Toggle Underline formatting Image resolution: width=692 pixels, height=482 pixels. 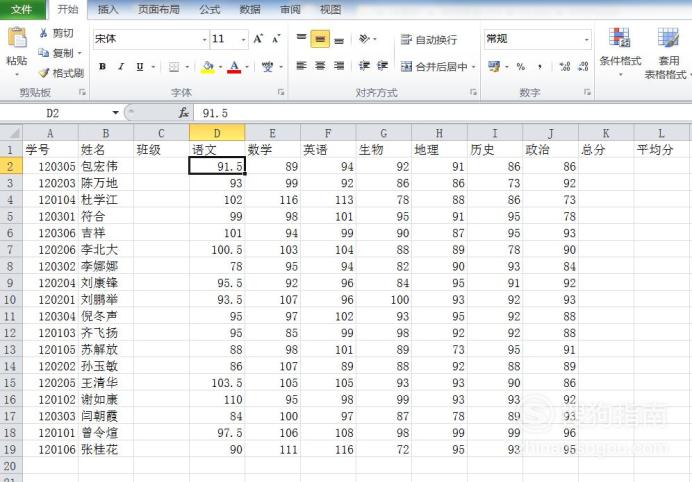140,67
